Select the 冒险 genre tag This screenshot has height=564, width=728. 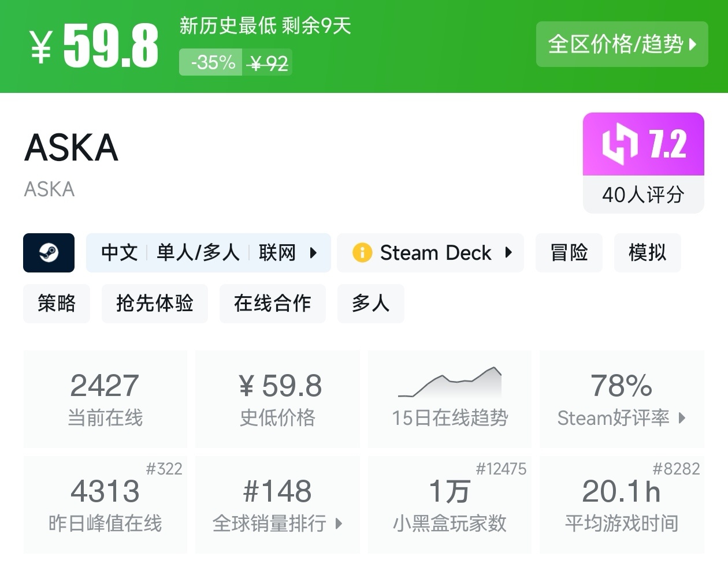pos(569,253)
